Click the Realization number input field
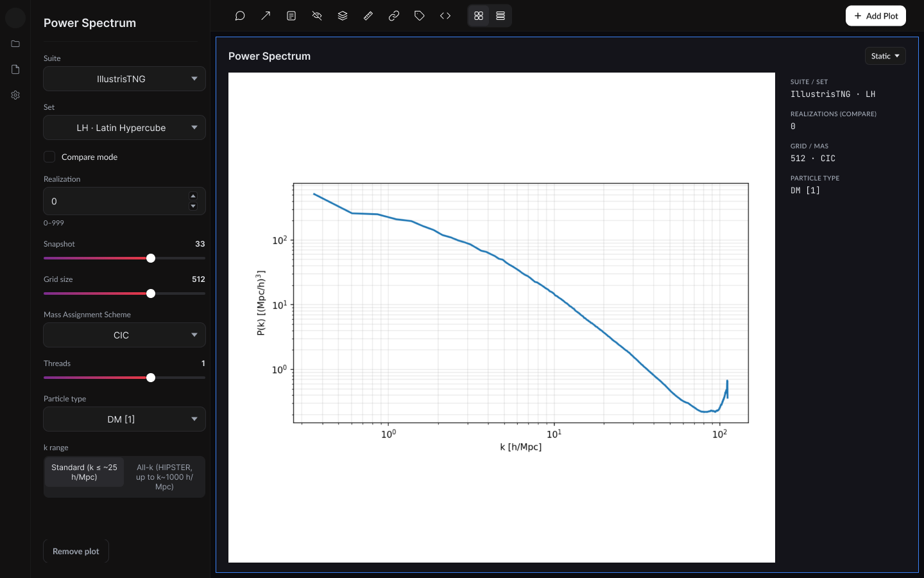Image resolution: width=924 pixels, height=578 pixels. (124, 201)
